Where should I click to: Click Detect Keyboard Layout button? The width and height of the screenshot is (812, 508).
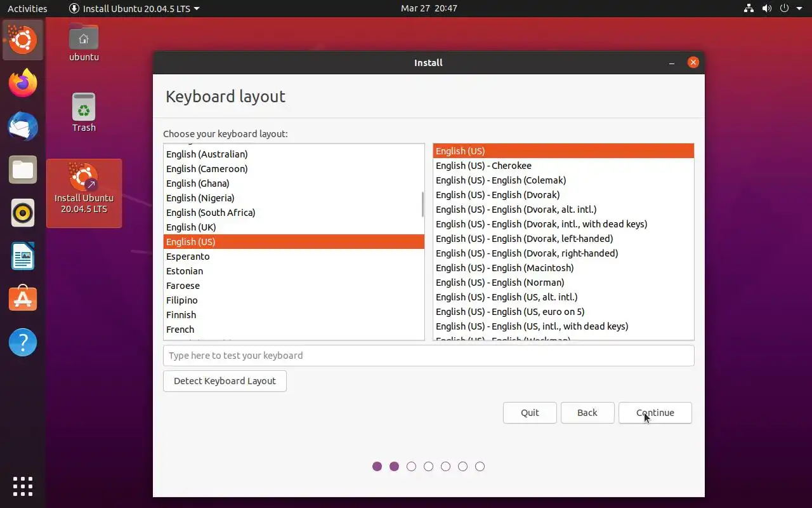tap(225, 381)
